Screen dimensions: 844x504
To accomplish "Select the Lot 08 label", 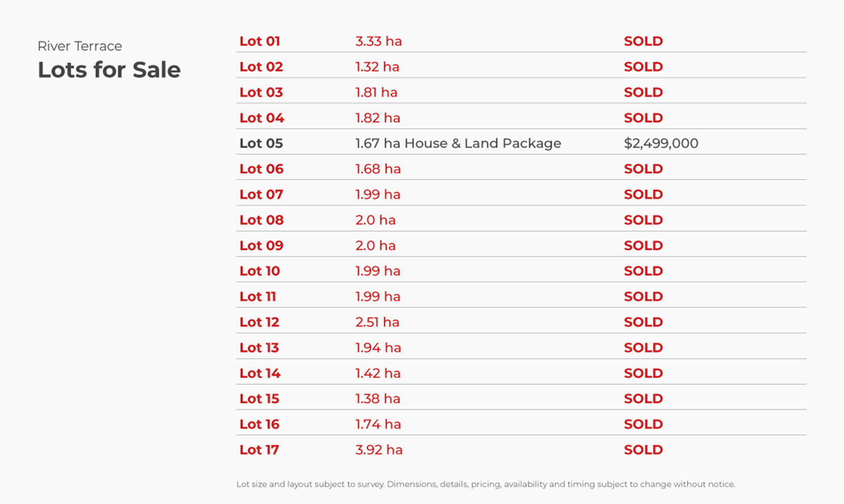I will click(x=261, y=220).
